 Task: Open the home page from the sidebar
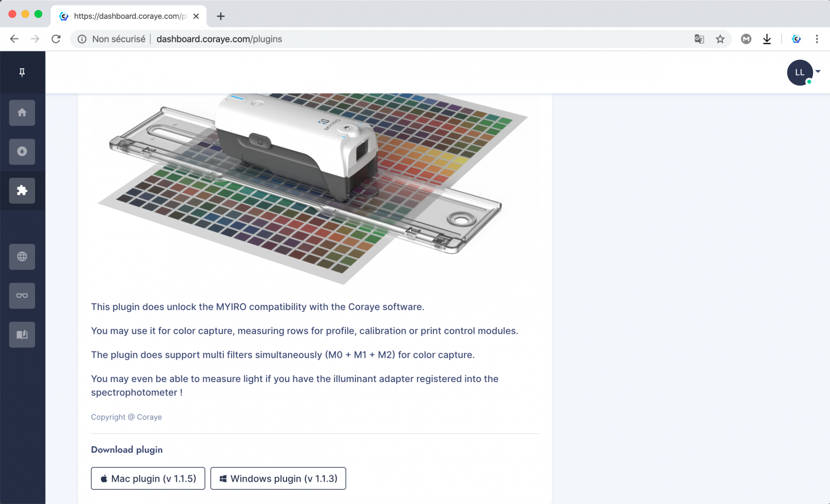22,113
